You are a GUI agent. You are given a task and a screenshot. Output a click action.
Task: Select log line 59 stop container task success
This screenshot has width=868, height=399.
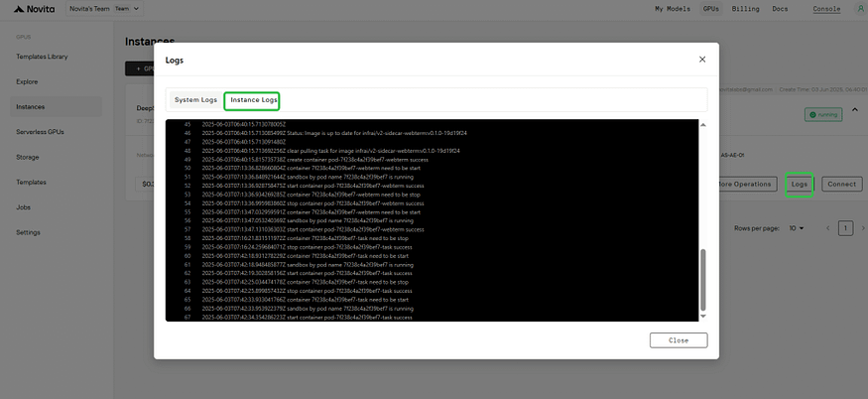tap(308, 247)
